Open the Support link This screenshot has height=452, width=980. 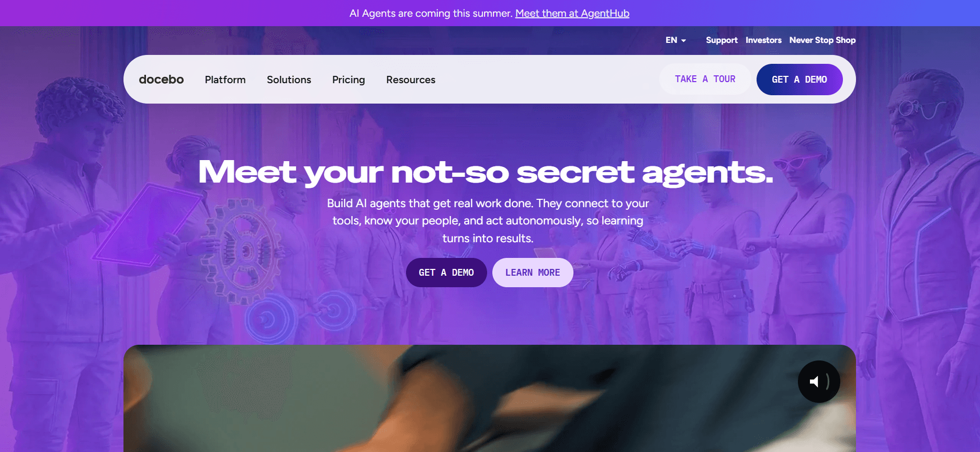[x=722, y=40]
